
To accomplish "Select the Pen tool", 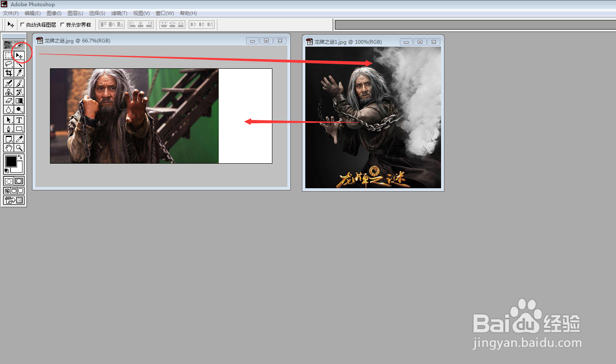I will click(8, 129).
